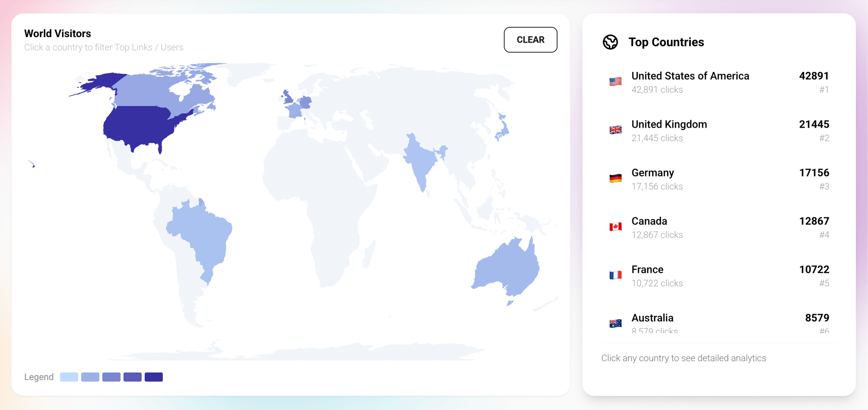
Task: Click the US flag next to 42,891 clicks
Action: tap(616, 81)
